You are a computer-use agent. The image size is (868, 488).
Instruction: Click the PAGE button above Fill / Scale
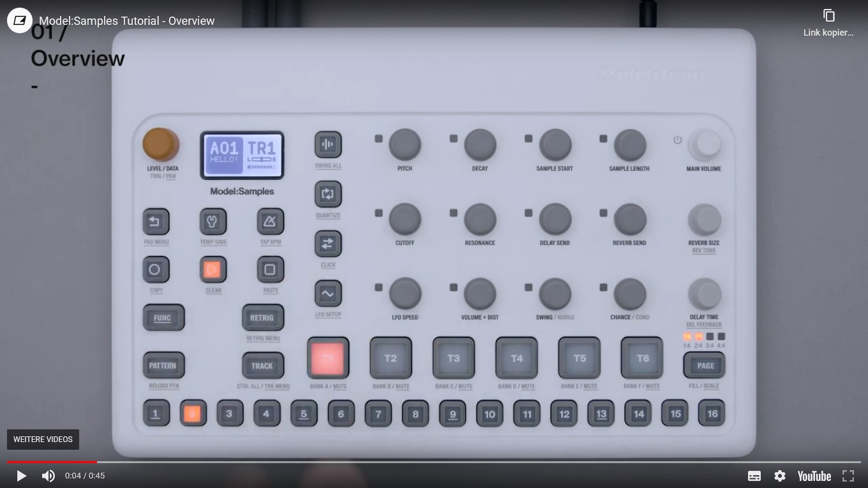[x=705, y=366]
